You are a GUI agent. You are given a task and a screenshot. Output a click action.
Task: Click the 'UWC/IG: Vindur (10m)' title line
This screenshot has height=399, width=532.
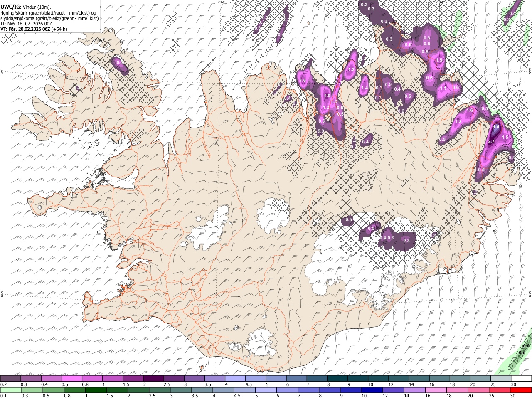coord(26,7)
